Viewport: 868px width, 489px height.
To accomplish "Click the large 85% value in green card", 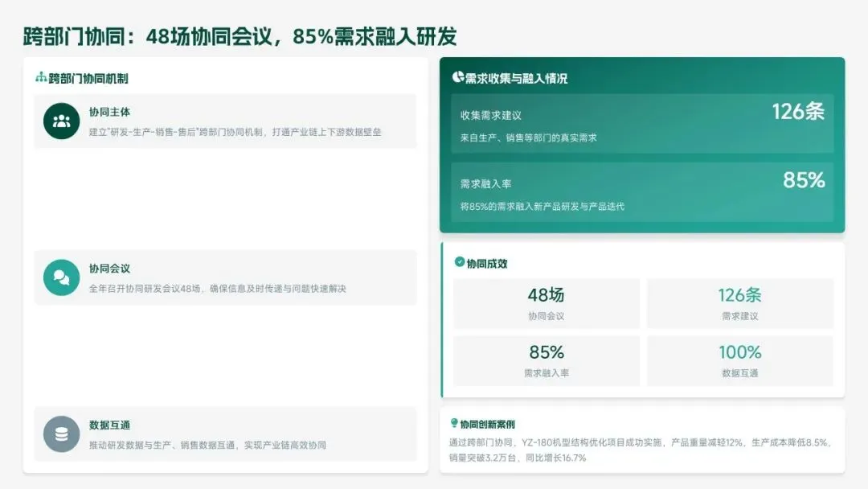I will pos(804,180).
